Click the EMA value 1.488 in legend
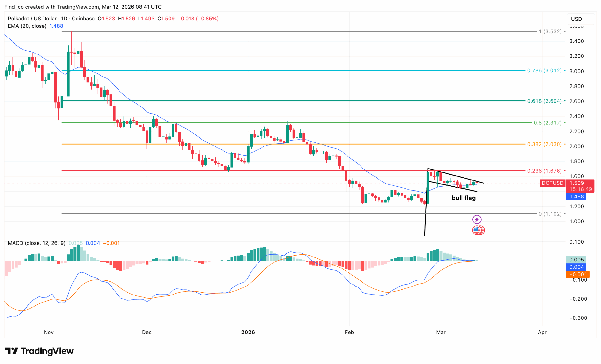Viewport: 601px width, 364px height. (56, 26)
